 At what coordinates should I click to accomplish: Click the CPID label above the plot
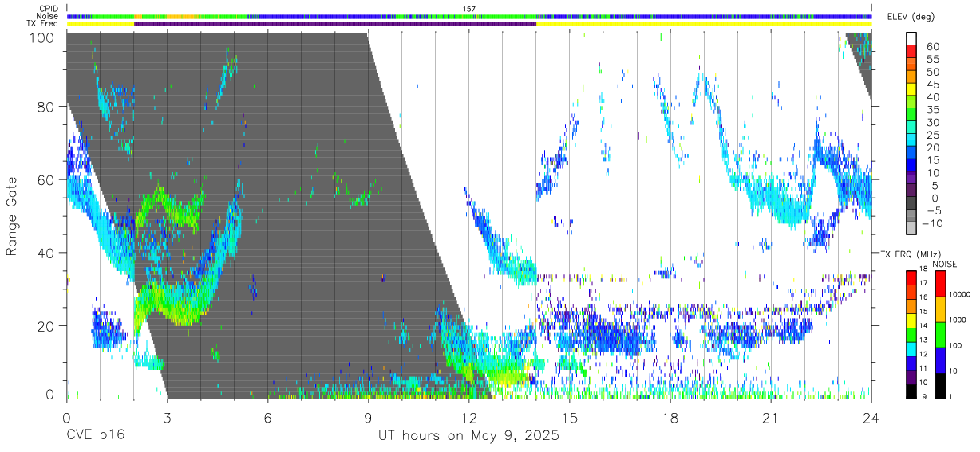49,9
